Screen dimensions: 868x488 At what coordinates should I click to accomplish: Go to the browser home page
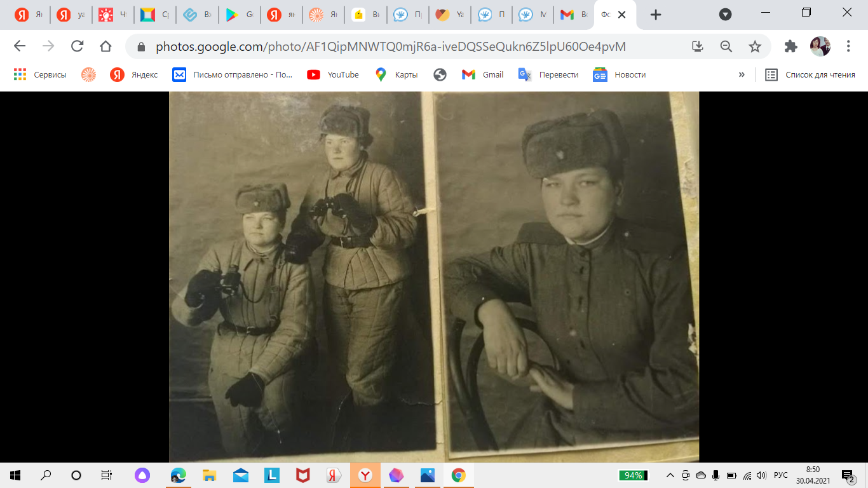pyautogui.click(x=105, y=46)
